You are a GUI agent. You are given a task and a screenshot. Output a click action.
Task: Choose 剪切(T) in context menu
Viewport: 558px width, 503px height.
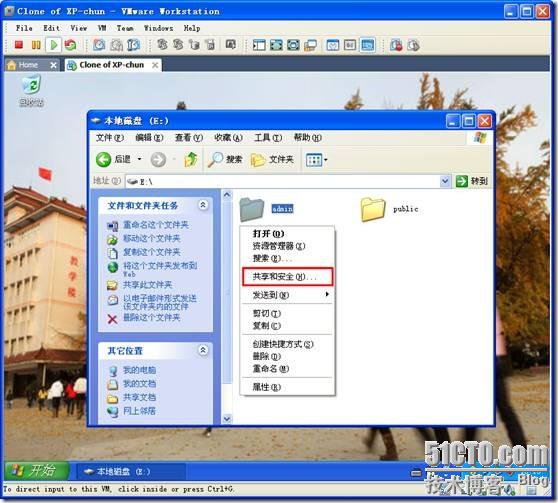[x=287, y=313]
